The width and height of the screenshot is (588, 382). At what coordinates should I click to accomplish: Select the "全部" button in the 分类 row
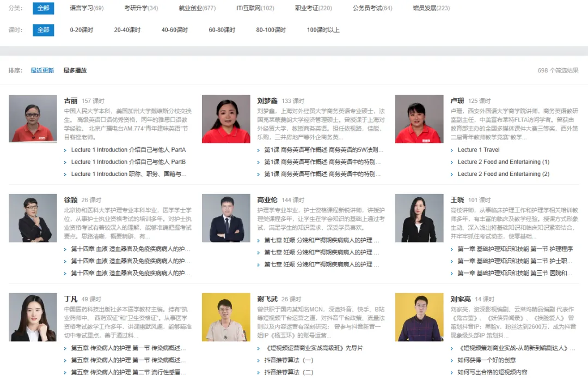tap(44, 8)
